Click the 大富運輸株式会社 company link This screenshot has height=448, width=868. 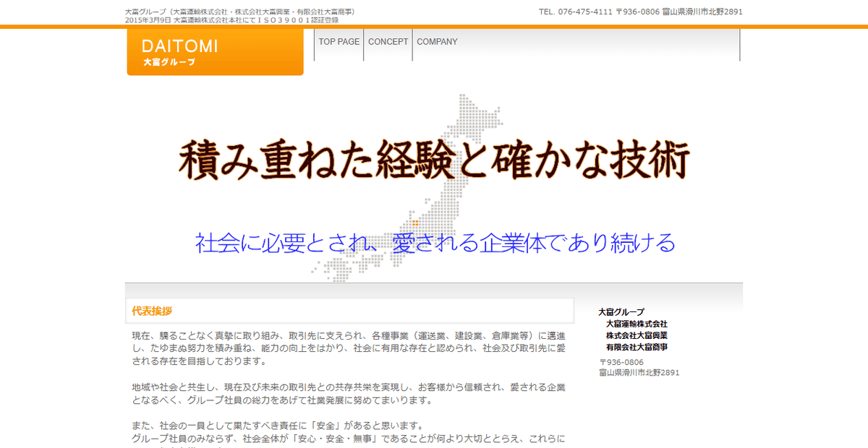(637, 324)
